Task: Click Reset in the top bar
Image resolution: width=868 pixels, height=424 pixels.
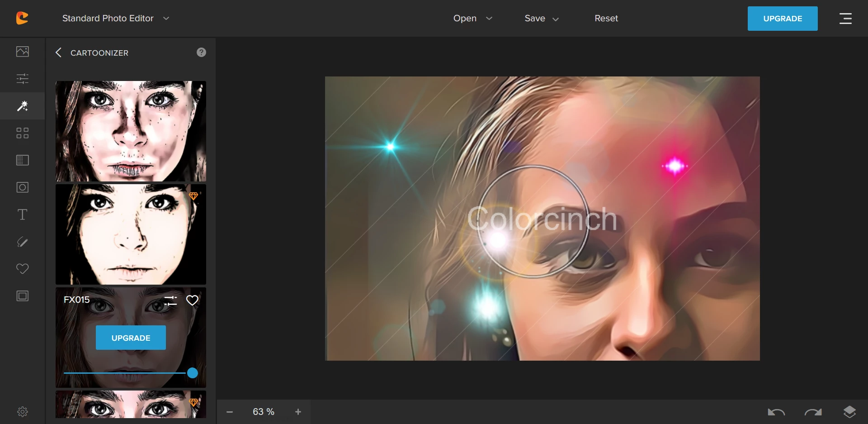Action: pyautogui.click(x=606, y=19)
